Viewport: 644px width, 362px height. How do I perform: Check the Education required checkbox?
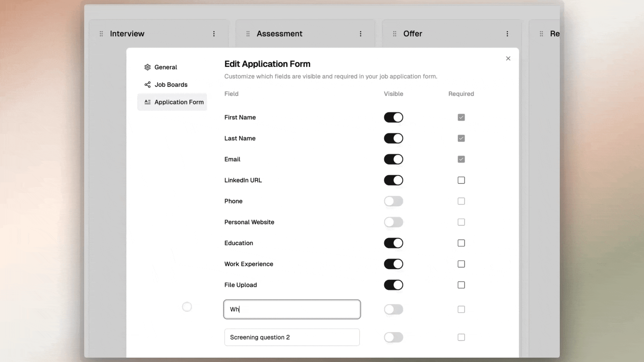point(461,243)
